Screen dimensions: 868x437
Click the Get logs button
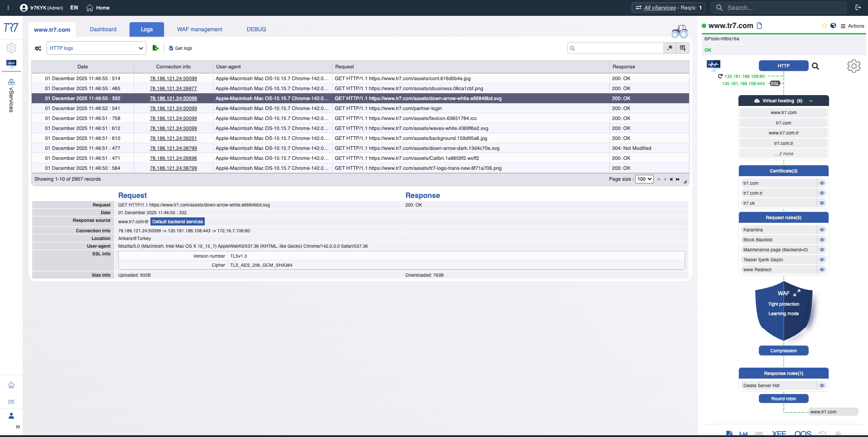tap(180, 48)
